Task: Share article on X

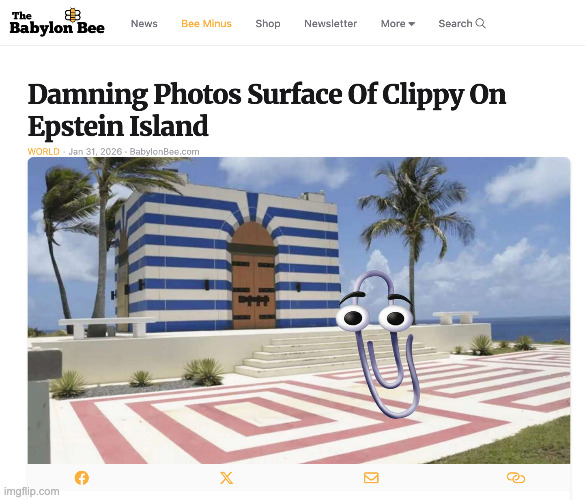Action: pos(226,478)
